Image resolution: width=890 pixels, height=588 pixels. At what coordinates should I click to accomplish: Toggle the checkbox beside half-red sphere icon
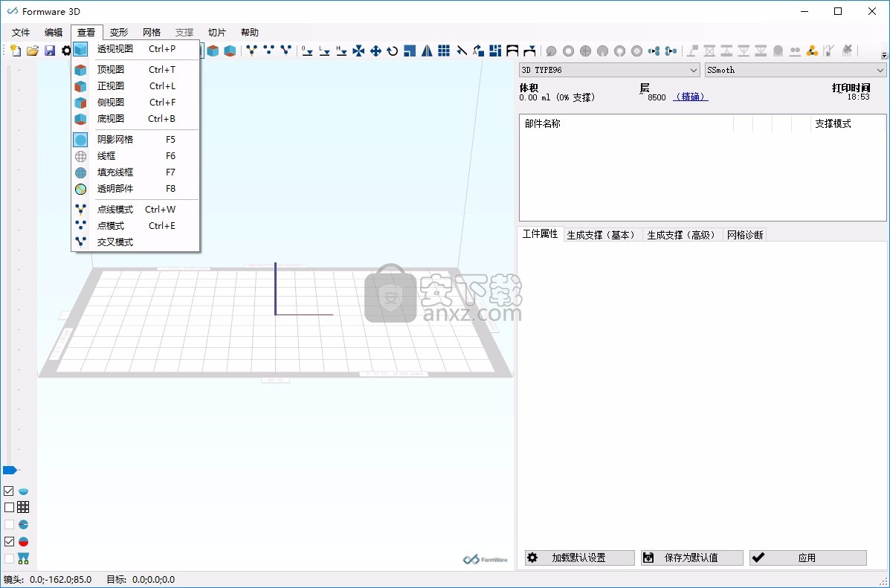(x=9, y=541)
